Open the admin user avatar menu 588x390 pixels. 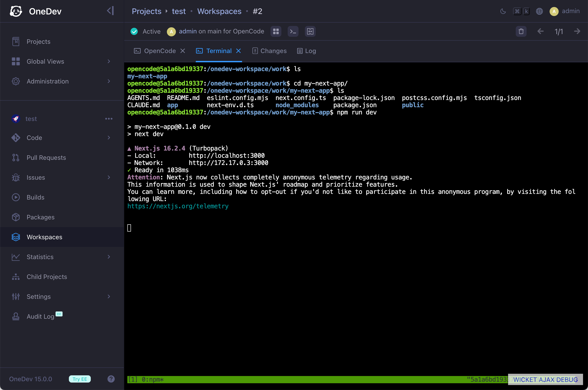coord(554,12)
